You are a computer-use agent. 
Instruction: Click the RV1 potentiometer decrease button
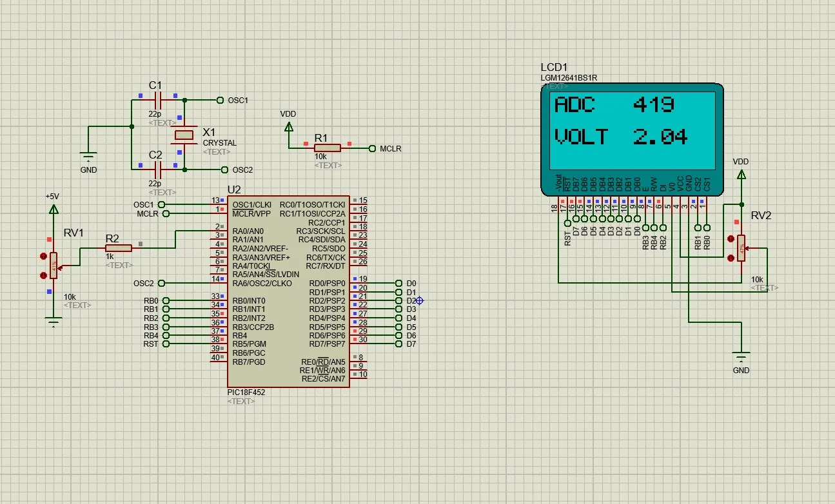coord(44,275)
